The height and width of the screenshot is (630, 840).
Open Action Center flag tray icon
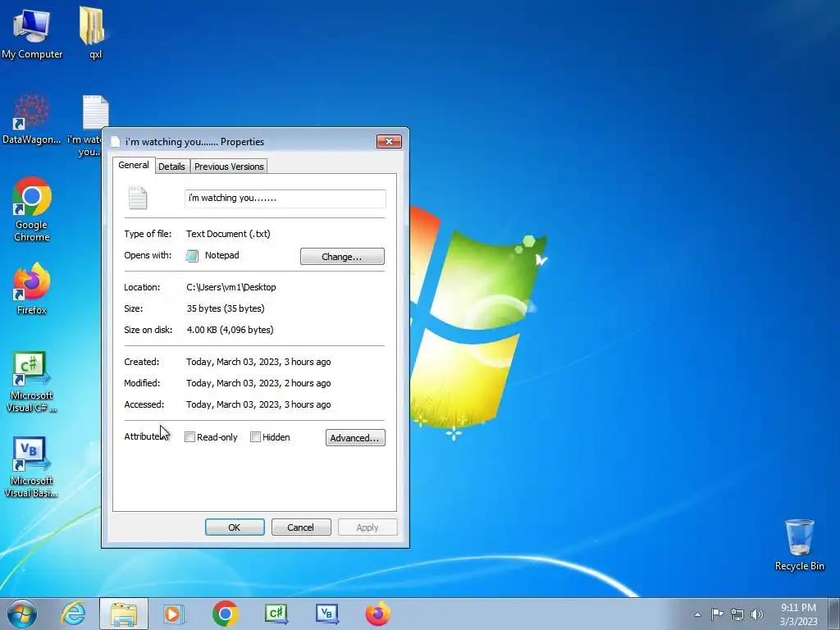717,614
